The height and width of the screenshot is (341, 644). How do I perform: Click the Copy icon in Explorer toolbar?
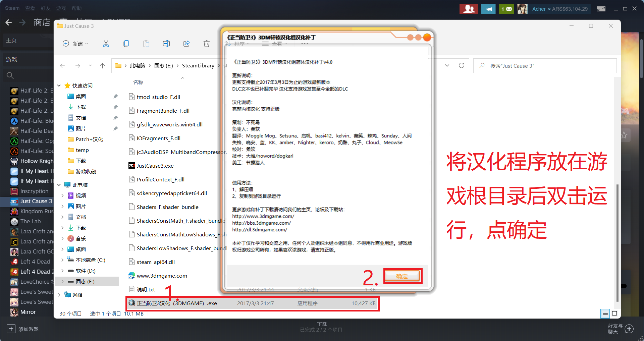126,44
